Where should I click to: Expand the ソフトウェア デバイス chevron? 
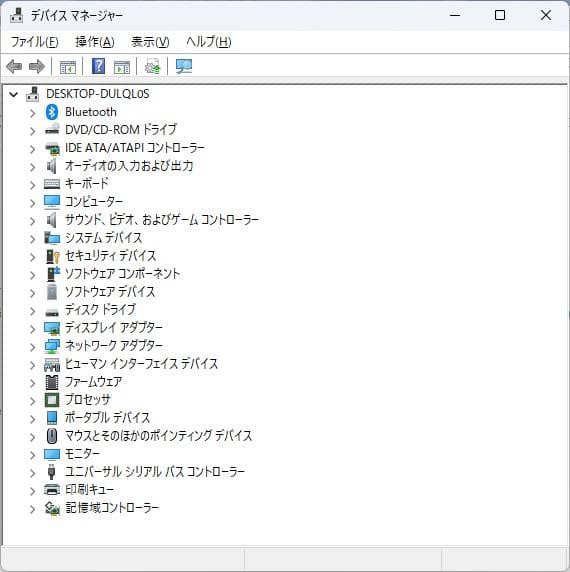click(32, 293)
